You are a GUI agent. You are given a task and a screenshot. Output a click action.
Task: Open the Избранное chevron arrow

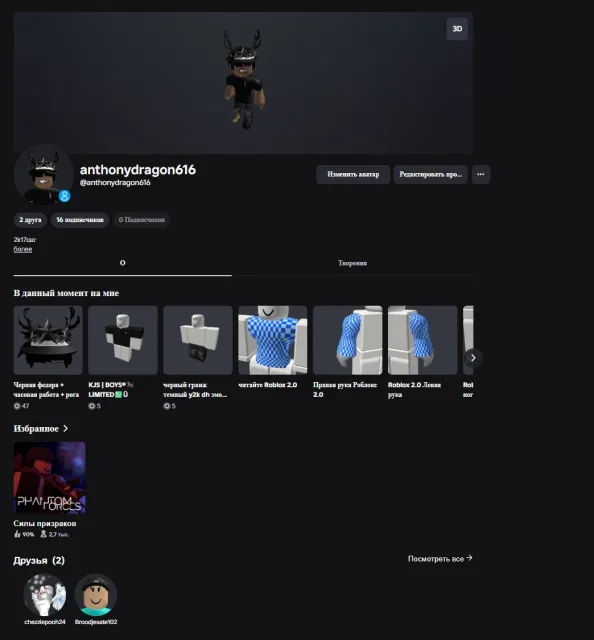[x=65, y=429]
